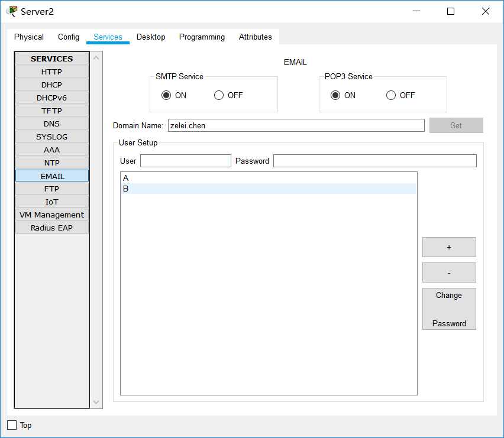Click the Set domain button
Viewport: 504px width, 438px height.
456,125
